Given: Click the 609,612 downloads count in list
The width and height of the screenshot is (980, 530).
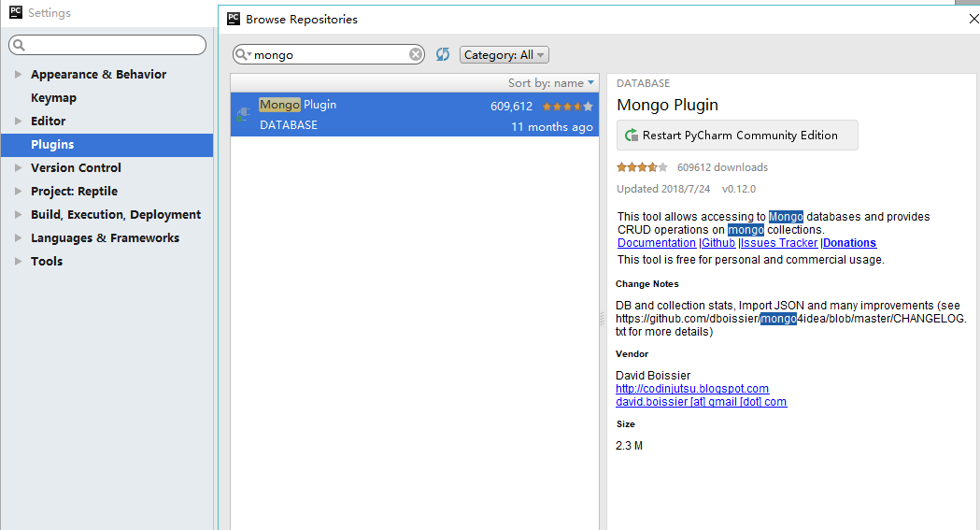Looking at the screenshot, I should click(511, 107).
